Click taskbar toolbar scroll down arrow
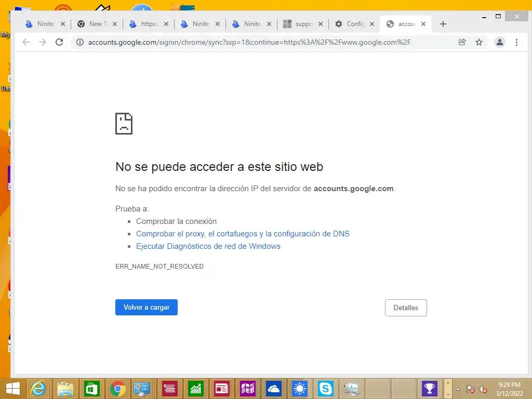The height and width of the screenshot is (399, 532). click(x=448, y=394)
